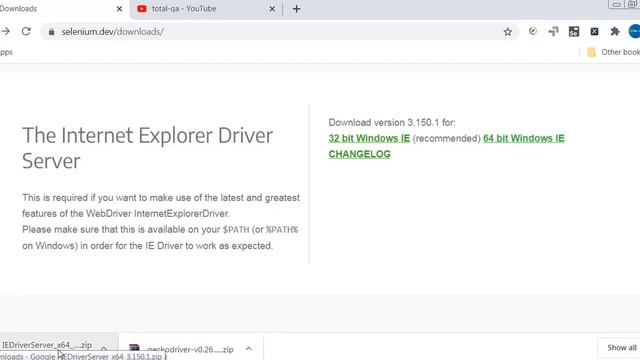Expand the geckodriver download options chevron

pyautogui.click(x=249, y=349)
